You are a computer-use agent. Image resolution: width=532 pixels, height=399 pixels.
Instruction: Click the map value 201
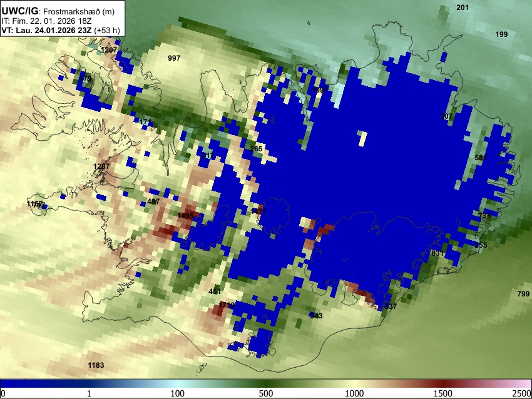coord(463,8)
